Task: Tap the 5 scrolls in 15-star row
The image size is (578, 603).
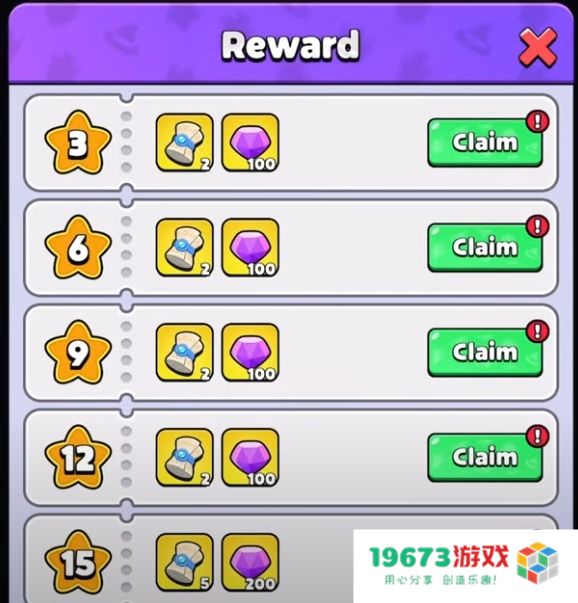Action: (185, 563)
